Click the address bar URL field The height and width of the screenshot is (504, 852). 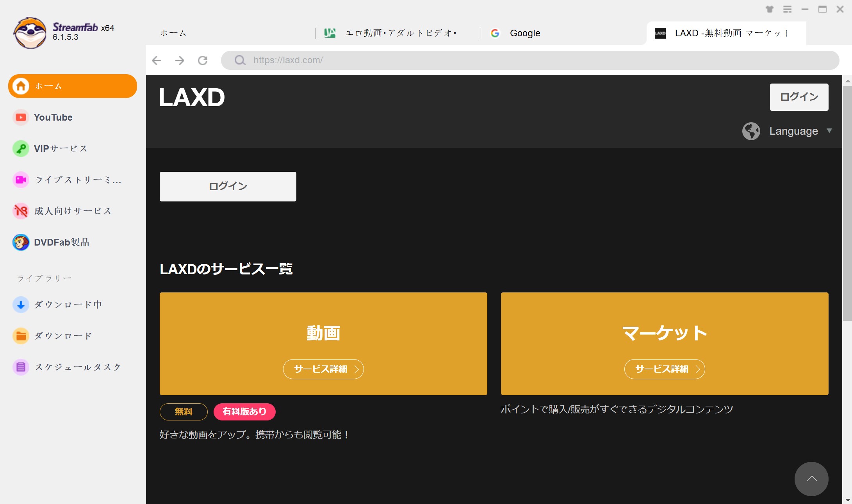(x=530, y=60)
